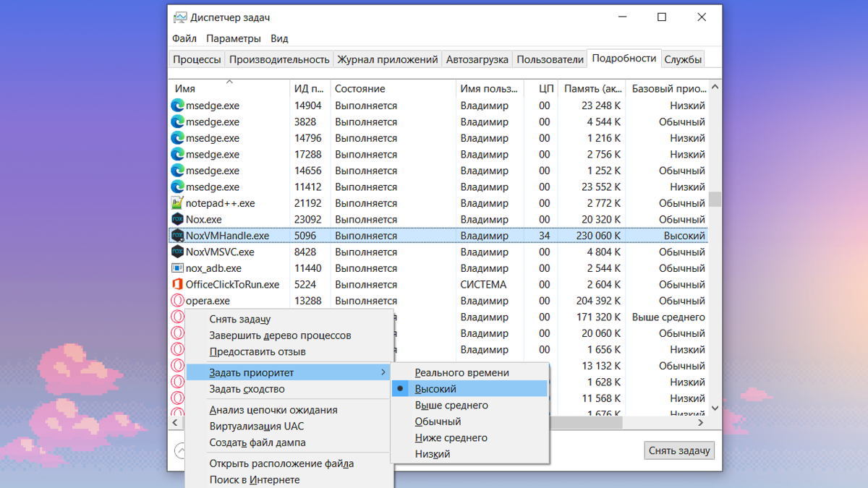Click the NoxVMHandle.exe process icon
Viewport: 868px width, 488px height.
click(177, 236)
